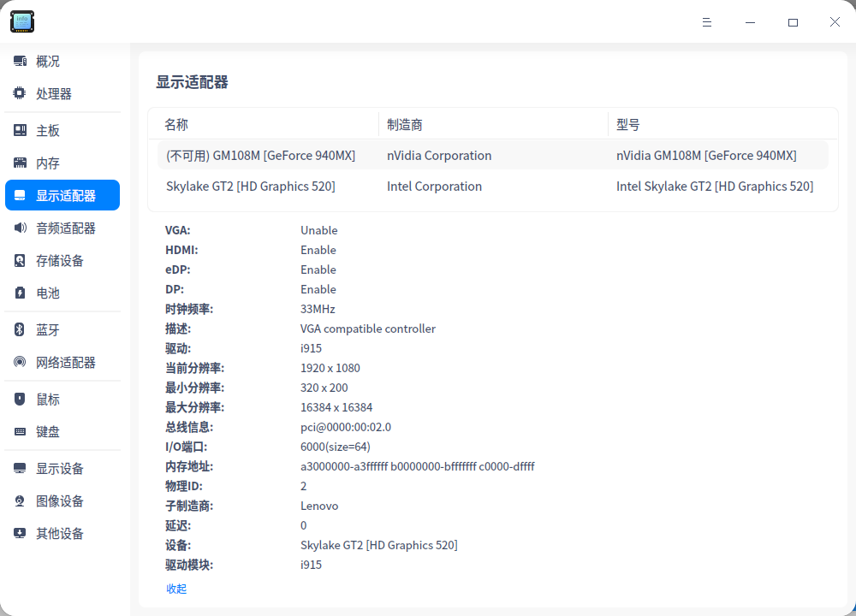Image resolution: width=856 pixels, height=616 pixels.
Task: Select the Skylake GT2 HD Graphics 520 row
Action: tap(493, 186)
